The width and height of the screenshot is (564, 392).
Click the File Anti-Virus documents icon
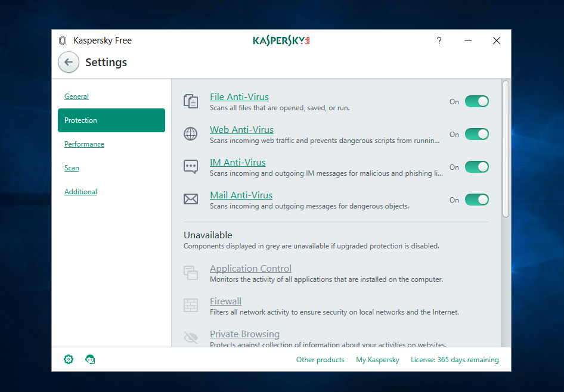(191, 102)
